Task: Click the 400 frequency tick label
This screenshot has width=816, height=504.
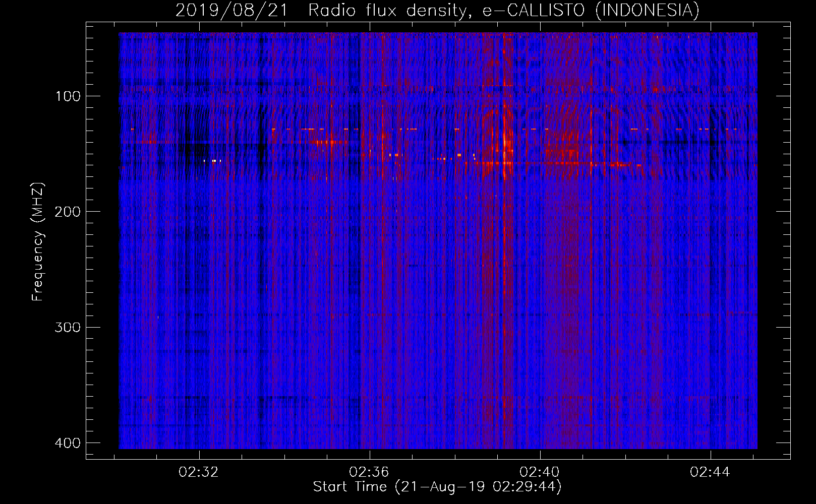Action: pyautogui.click(x=68, y=443)
